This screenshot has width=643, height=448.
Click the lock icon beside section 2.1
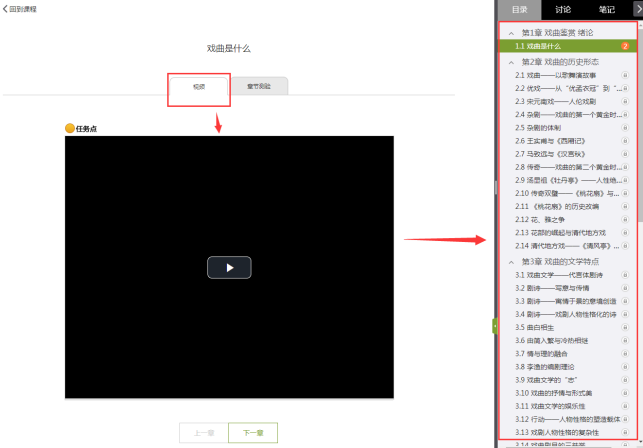[625, 75]
